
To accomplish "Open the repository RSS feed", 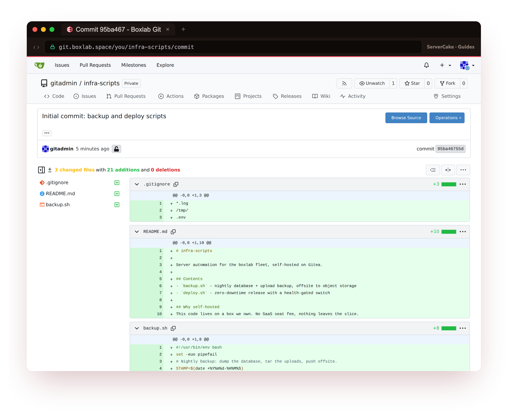I will pos(344,83).
